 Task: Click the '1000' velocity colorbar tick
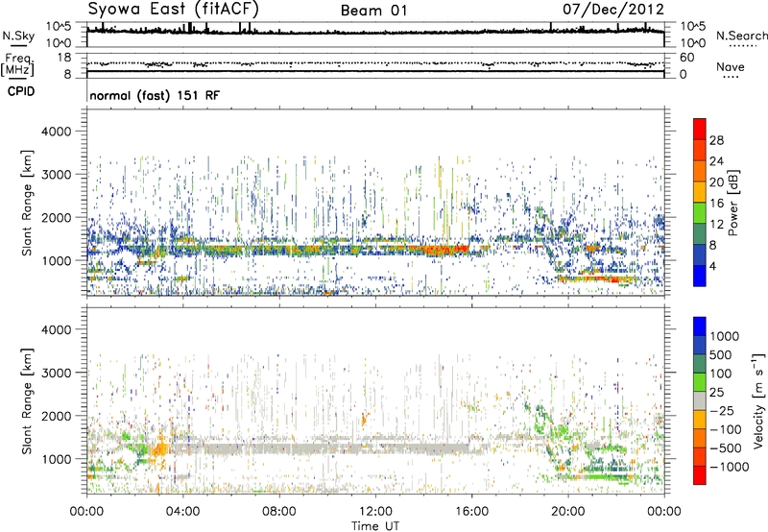coord(725,336)
